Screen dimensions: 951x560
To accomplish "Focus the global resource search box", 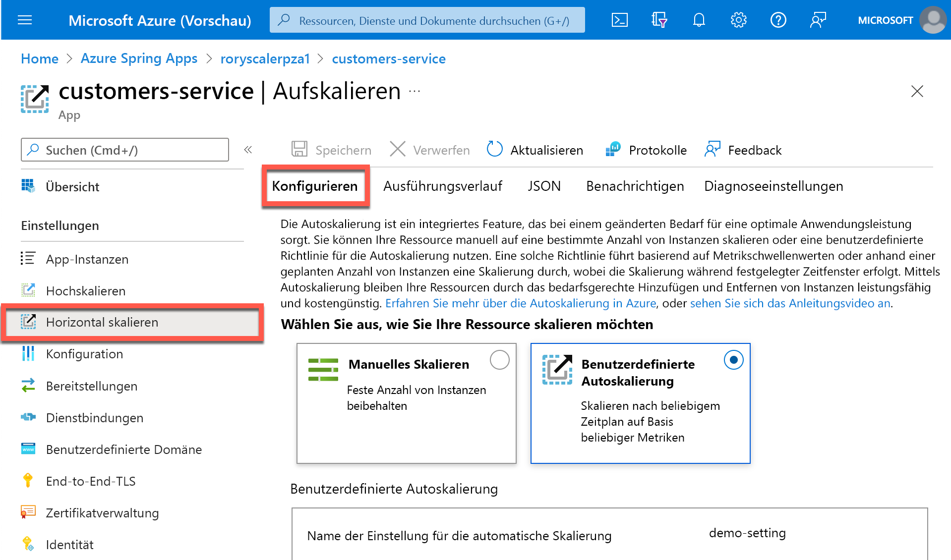I will click(427, 20).
